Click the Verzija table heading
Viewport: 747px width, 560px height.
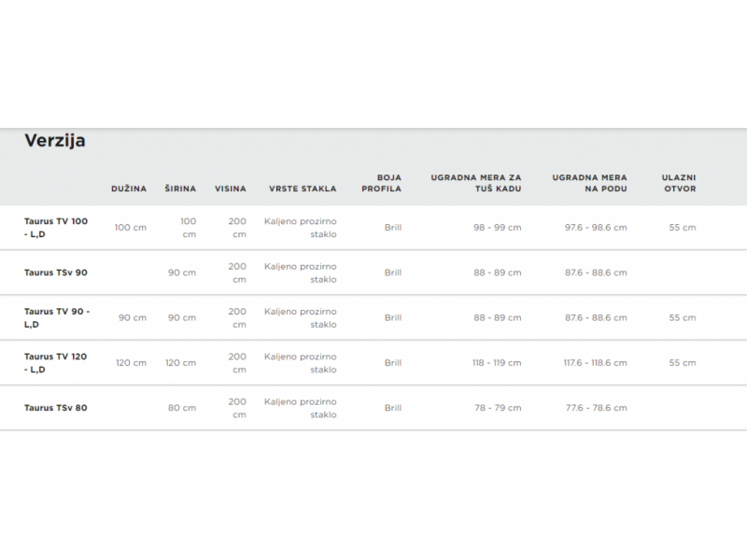click(x=55, y=141)
